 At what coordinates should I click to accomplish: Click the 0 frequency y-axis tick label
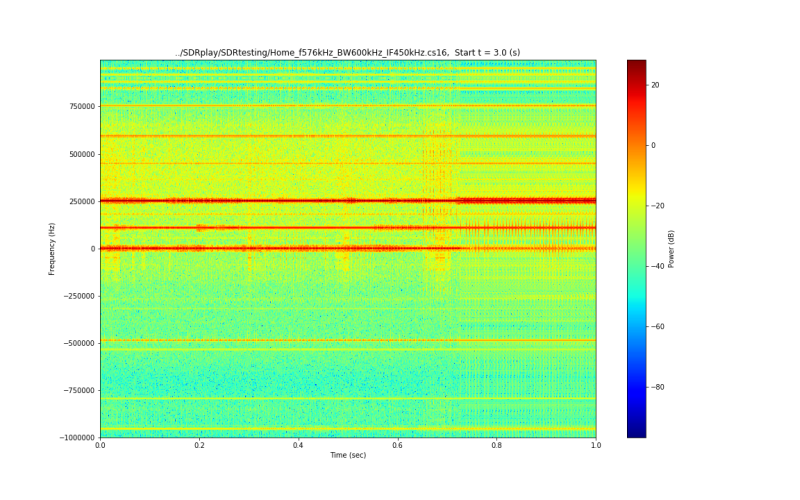pos(93,249)
